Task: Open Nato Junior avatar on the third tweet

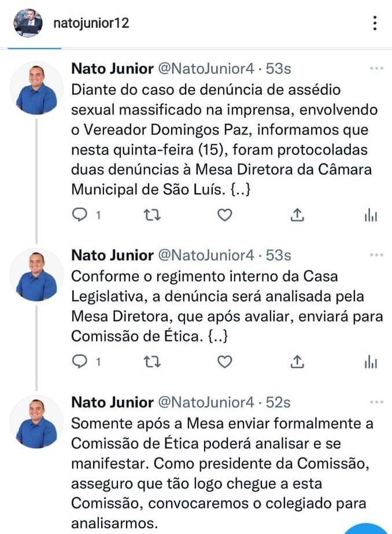Action: pos(36,422)
